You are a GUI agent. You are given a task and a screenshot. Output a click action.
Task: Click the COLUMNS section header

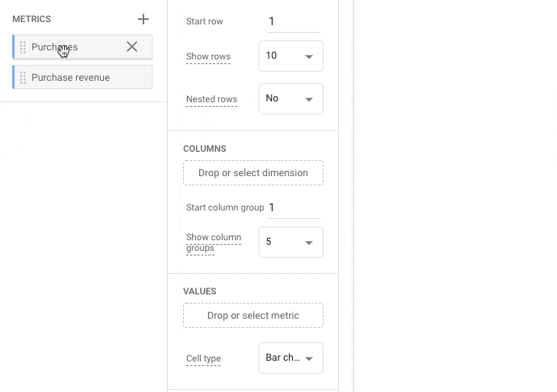(204, 149)
